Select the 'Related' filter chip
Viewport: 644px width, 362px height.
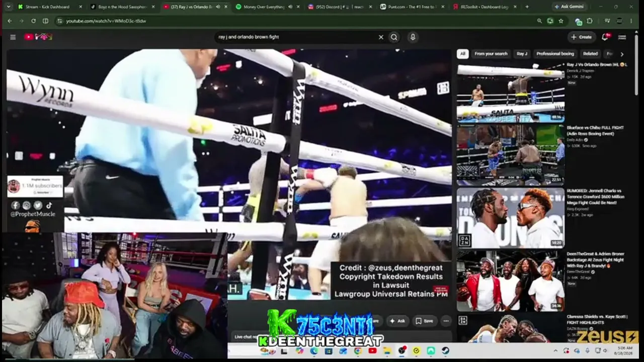click(590, 54)
